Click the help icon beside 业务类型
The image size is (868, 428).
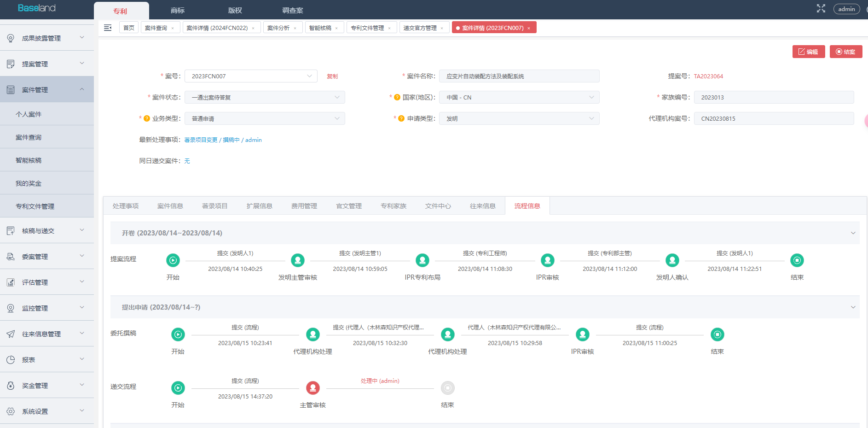[x=147, y=118]
